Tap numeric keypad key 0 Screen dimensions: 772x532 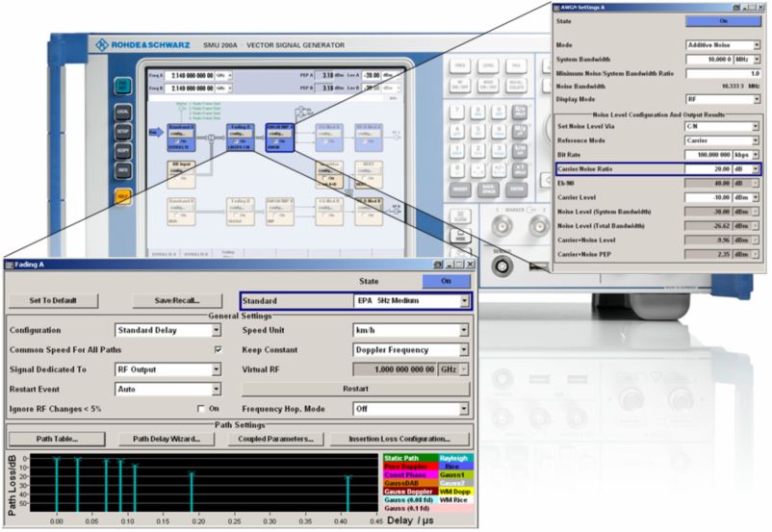pos(457,169)
